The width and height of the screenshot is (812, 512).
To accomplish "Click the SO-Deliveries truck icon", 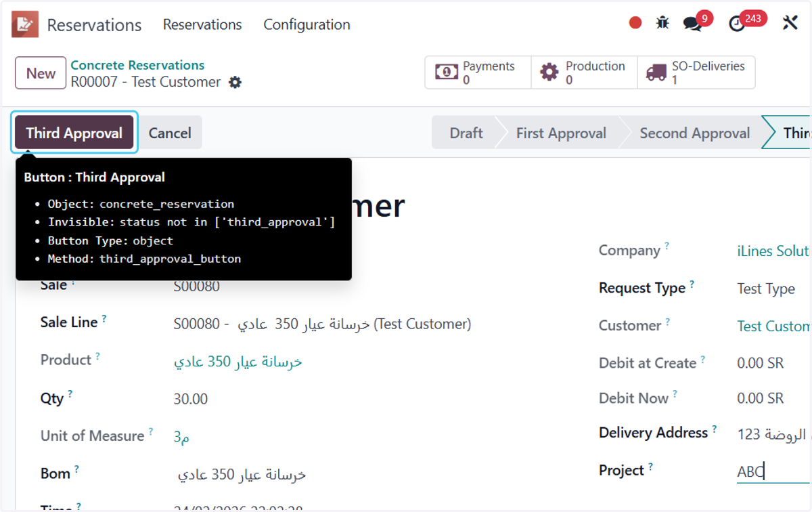I will (656, 72).
